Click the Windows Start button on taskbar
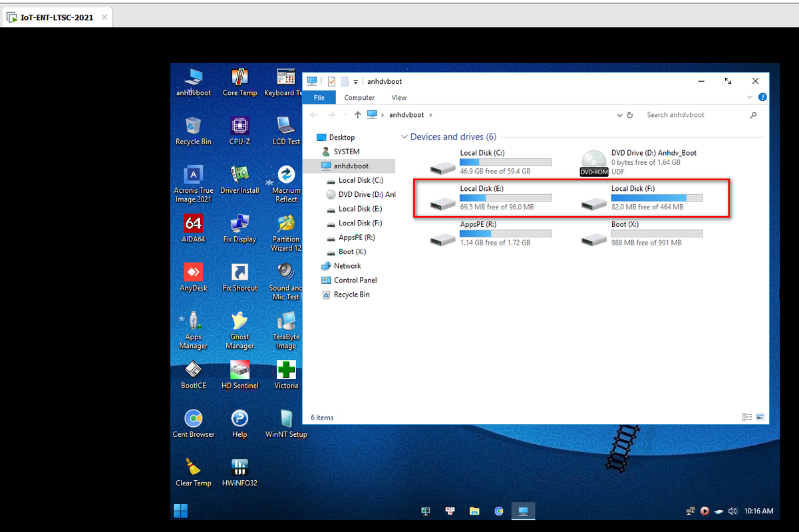The width and height of the screenshot is (799, 532). click(x=180, y=511)
